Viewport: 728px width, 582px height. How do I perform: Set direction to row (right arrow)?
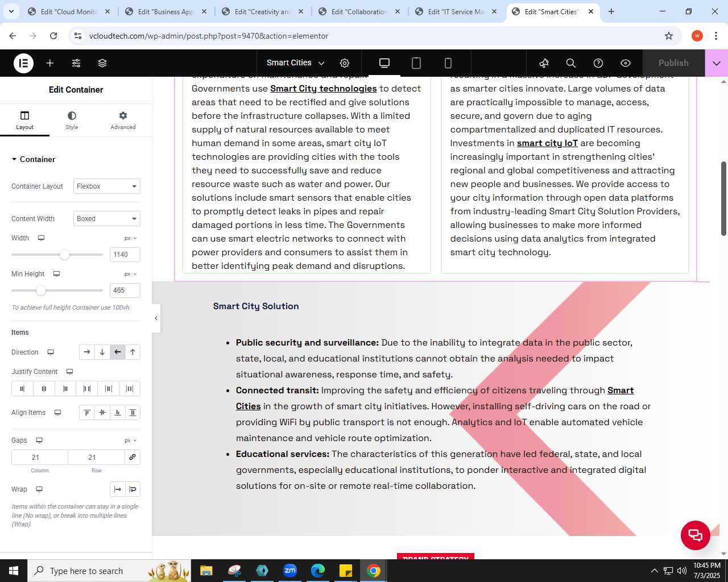pyautogui.click(x=86, y=352)
